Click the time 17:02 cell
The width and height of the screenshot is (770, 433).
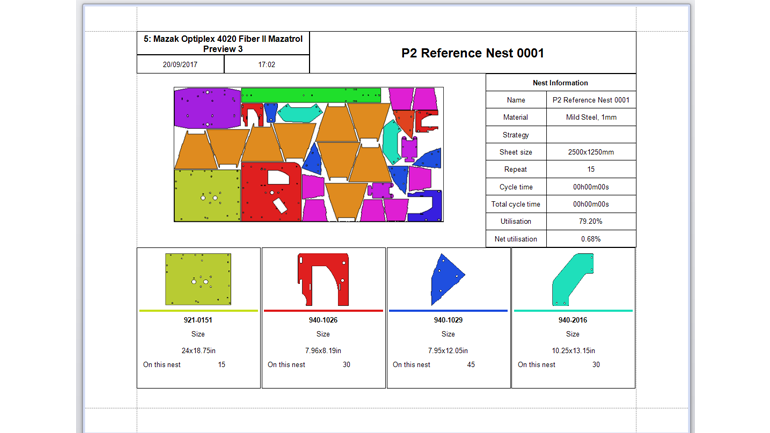pyautogui.click(x=266, y=64)
